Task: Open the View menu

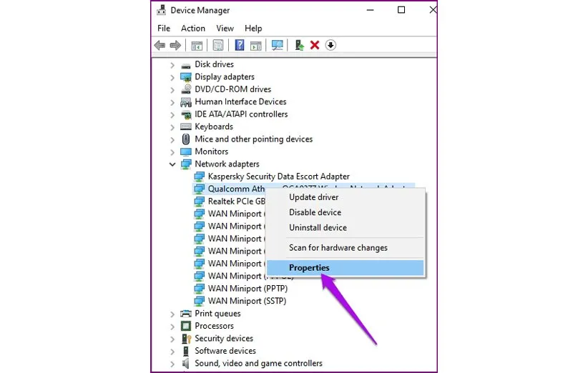Action: (225, 28)
